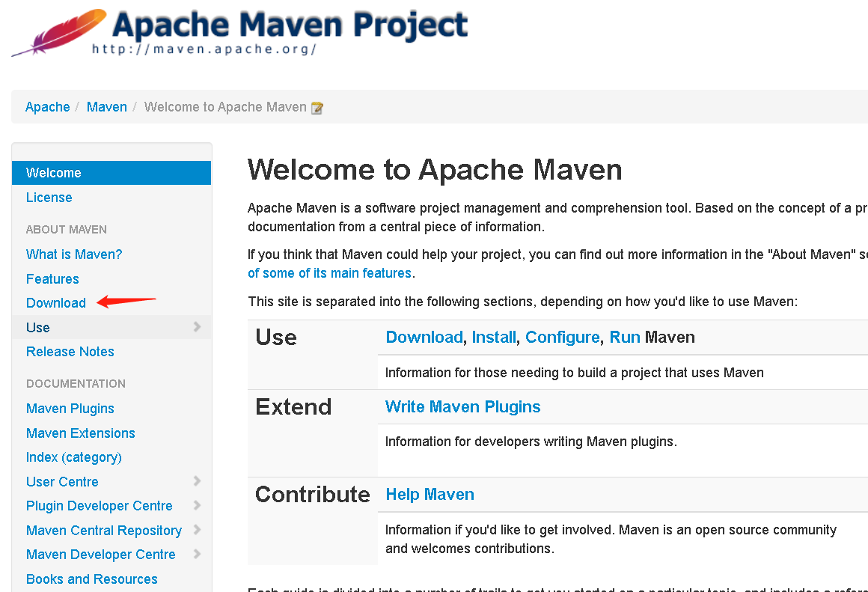This screenshot has height=592, width=868.
Task: Click the edit page icon in breadcrumb
Action: tap(317, 108)
